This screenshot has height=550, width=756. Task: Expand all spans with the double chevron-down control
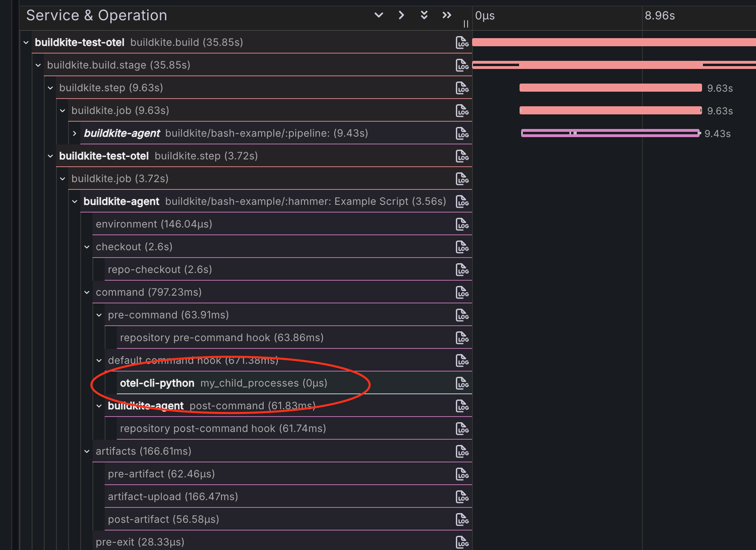coord(424,15)
